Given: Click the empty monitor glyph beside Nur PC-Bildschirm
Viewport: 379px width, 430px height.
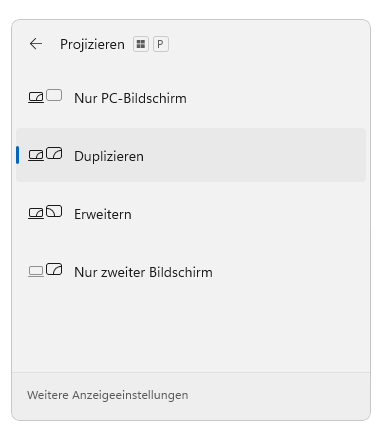Looking at the screenshot, I should tap(54, 95).
